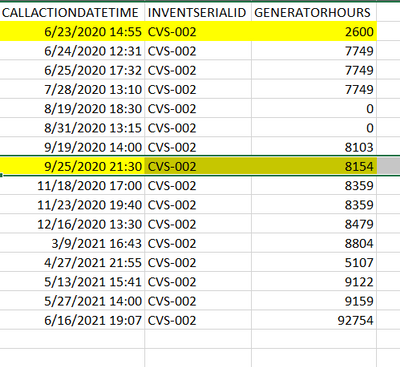The height and width of the screenshot is (367, 400).
Task: Click the cell showing 8103 hours
Action: 314,147
